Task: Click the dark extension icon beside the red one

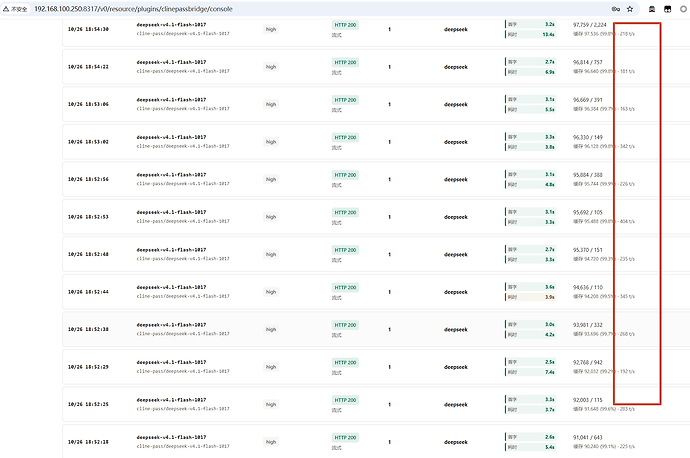Action: pos(668,9)
